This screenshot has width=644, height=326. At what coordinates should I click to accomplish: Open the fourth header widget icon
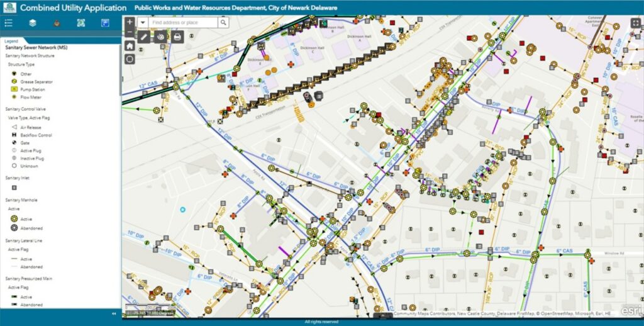point(81,23)
